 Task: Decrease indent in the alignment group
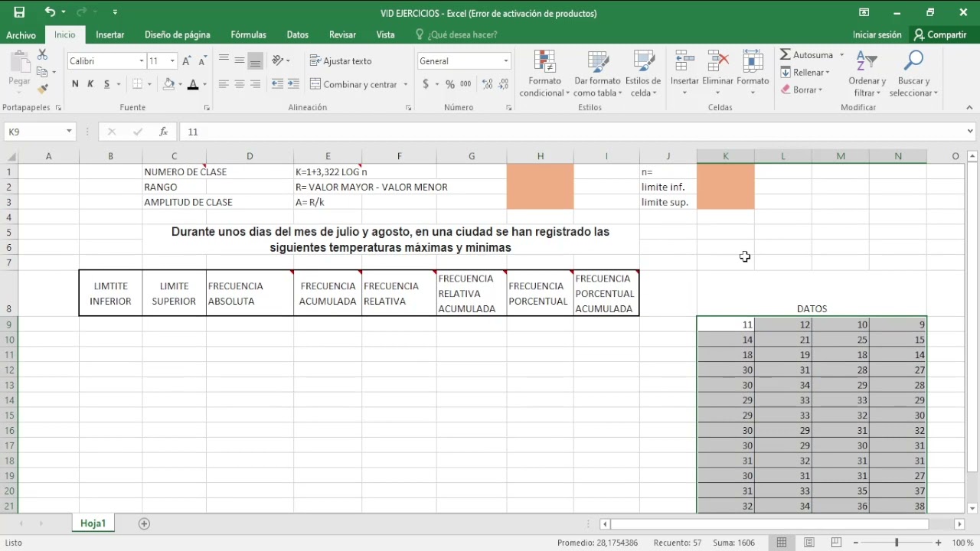point(277,84)
